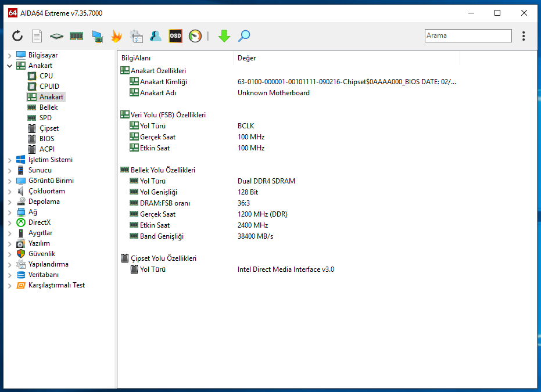This screenshot has height=392, width=541.
Task: Select Çipset in the sidebar tree
Action: (x=49, y=128)
